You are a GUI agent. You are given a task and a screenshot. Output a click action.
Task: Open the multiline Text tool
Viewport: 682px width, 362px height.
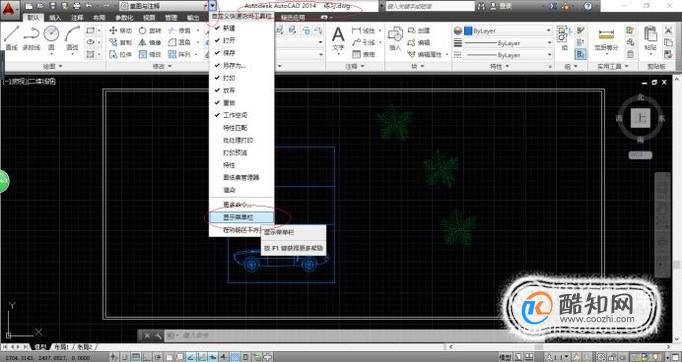(338, 38)
